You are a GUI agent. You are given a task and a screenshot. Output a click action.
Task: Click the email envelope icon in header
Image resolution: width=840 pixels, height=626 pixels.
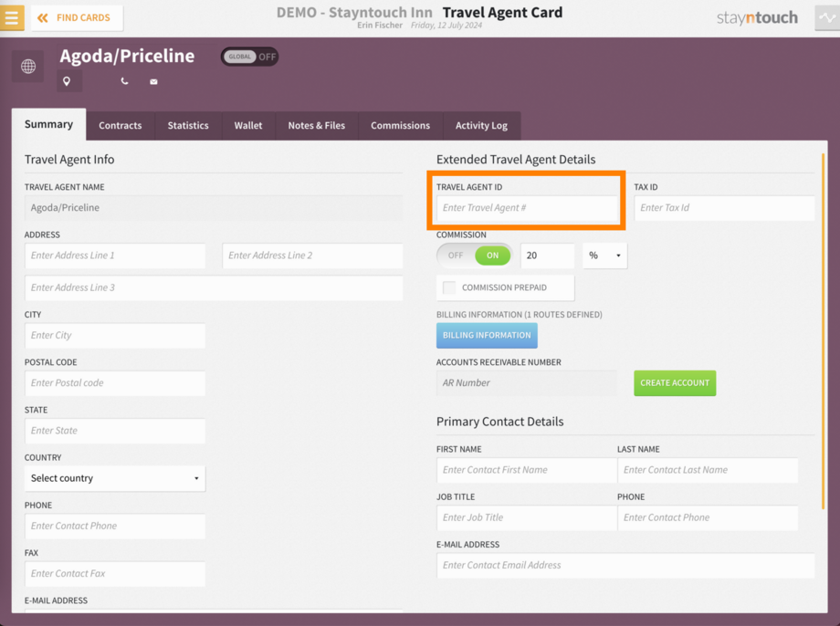[153, 81]
